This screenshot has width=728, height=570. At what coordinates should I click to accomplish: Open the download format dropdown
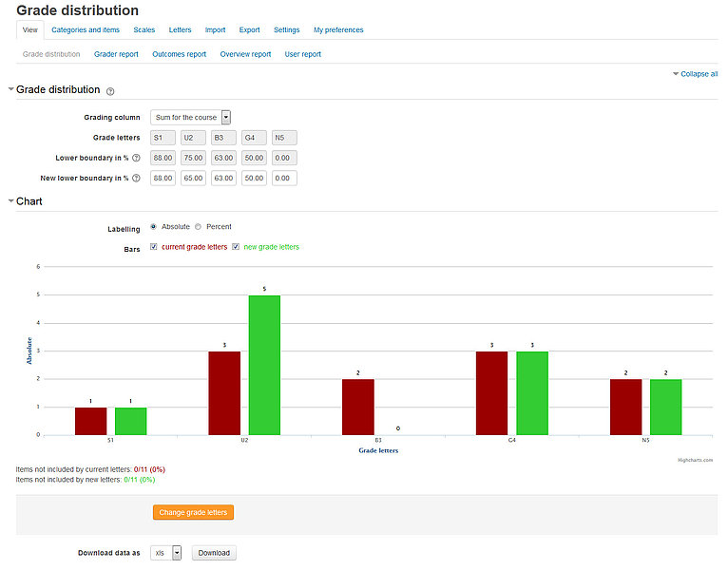pyautogui.click(x=176, y=553)
